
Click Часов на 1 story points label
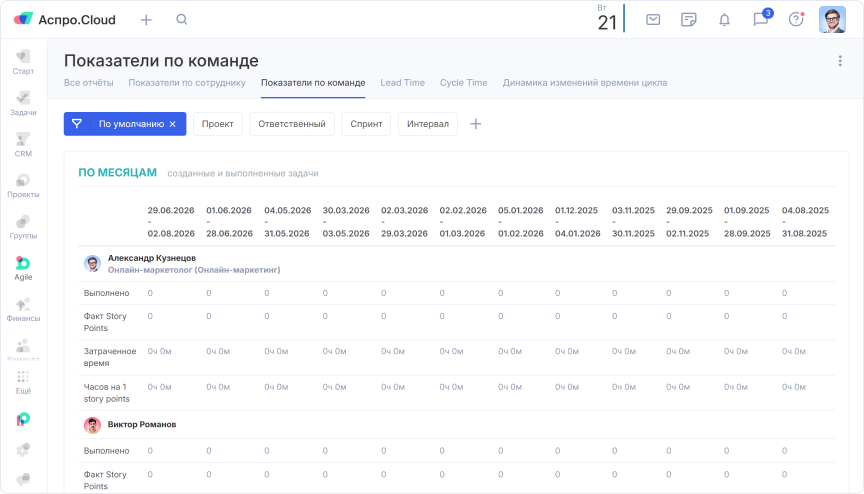tap(107, 393)
